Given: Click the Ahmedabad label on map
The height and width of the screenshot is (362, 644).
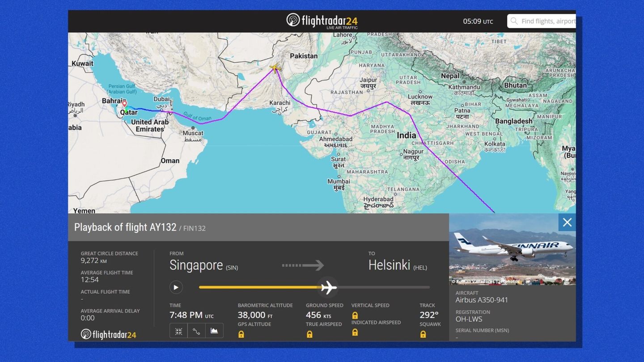Looking at the screenshot, I should (x=336, y=139).
